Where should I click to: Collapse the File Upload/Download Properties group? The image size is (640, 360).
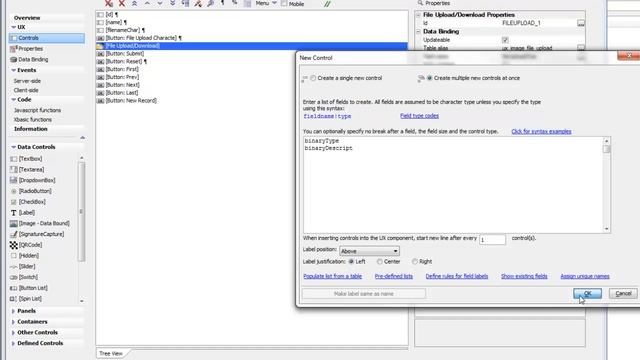pyautogui.click(x=418, y=15)
